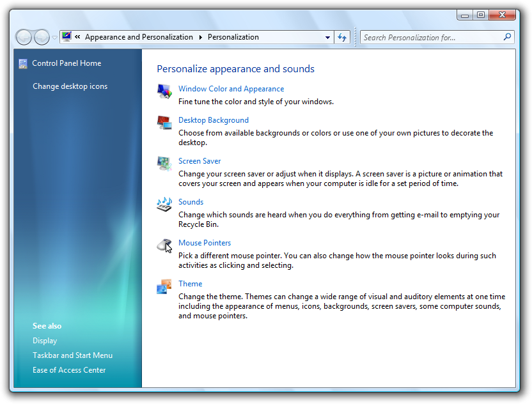Select the Personalization breadcrumb item
The image size is (532, 404).
(x=233, y=37)
